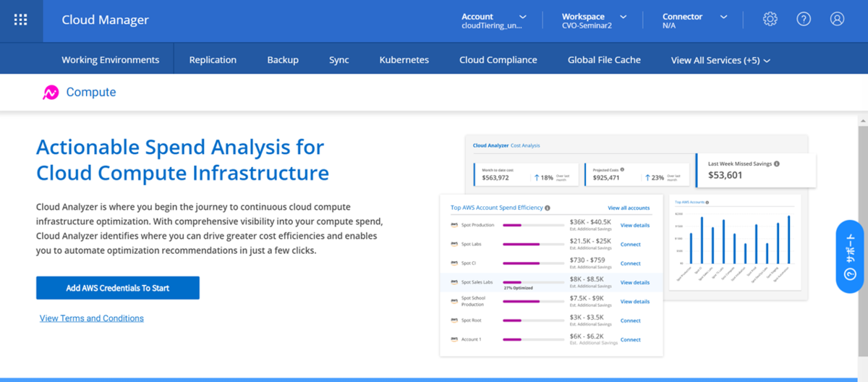Click View details for Spot Production
This screenshot has height=382, width=868.
tap(635, 225)
